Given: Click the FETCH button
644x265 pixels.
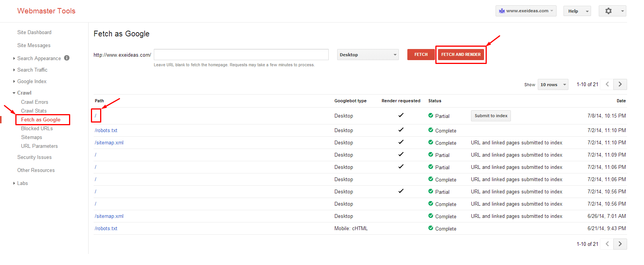Looking at the screenshot, I should pos(421,54).
